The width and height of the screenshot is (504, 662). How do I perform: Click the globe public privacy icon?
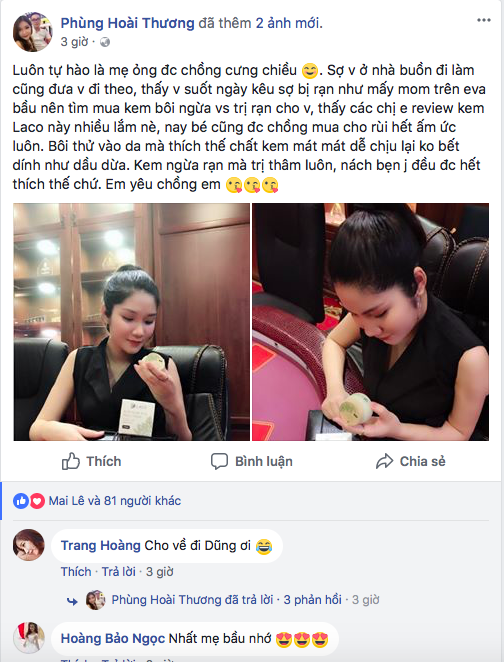pos(105,42)
